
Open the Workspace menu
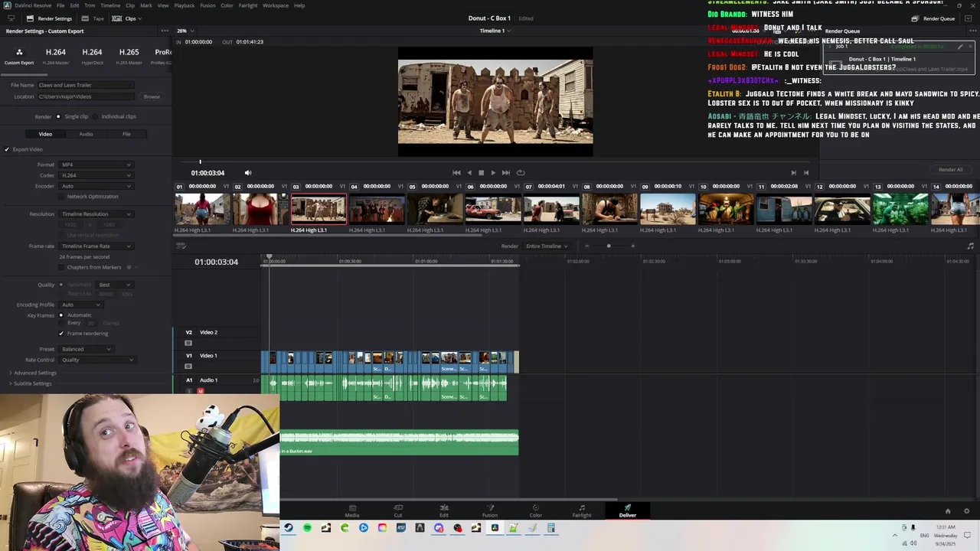click(276, 5)
